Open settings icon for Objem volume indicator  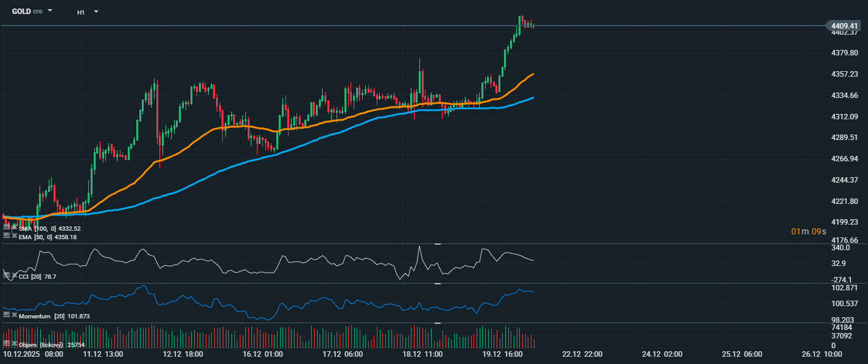[x=6, y=344]
